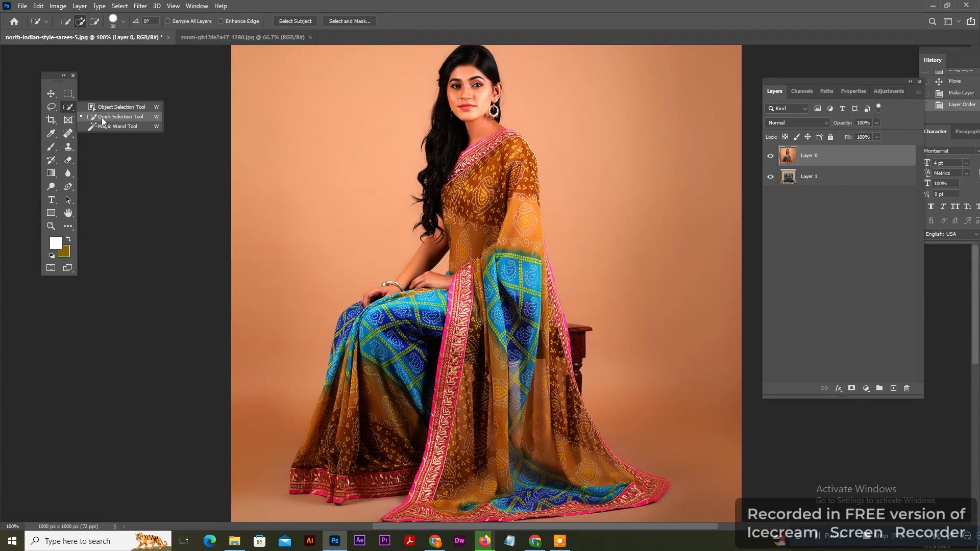
Task: Select the Move tool
Action: 51,93
